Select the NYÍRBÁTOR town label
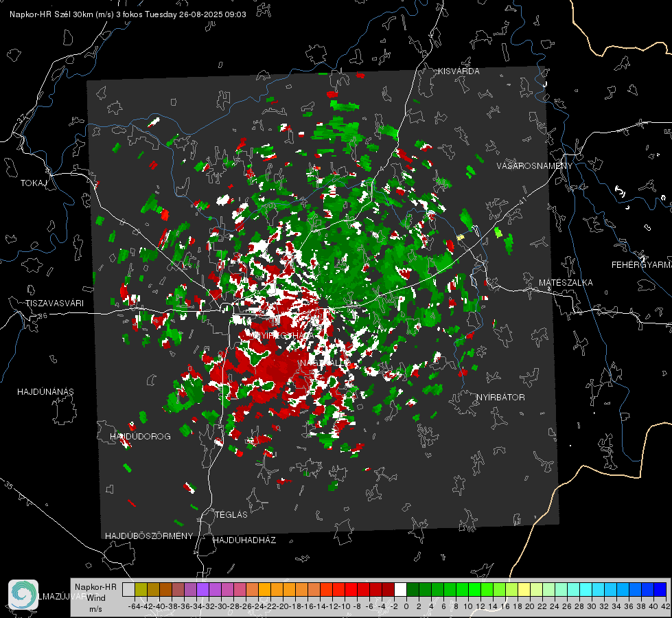Image resolution: width=672 pixels, height=618 pixels. pos(500,398)
